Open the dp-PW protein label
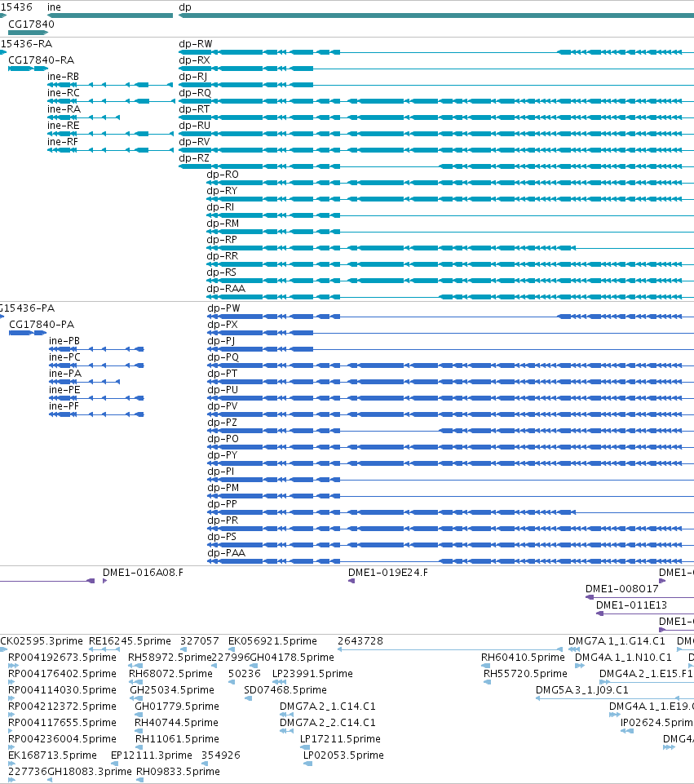The image size is (694, 784). tap(223, 308)
